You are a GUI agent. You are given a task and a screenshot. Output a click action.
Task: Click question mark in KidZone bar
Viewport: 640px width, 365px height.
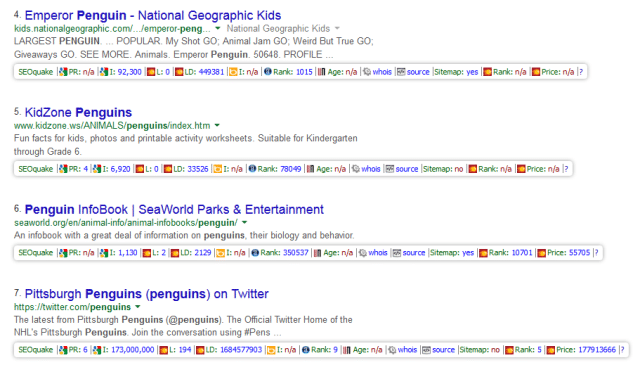(567, 169)
